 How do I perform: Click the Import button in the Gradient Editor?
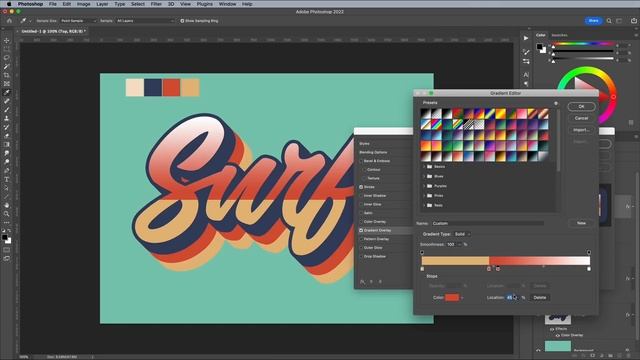click(x=581, y=130)
